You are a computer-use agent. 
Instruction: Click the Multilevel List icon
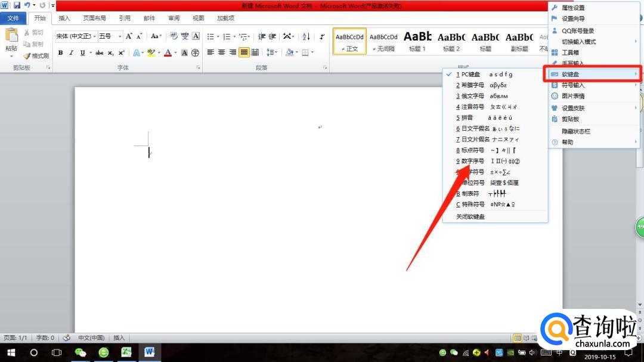(243, 36)
